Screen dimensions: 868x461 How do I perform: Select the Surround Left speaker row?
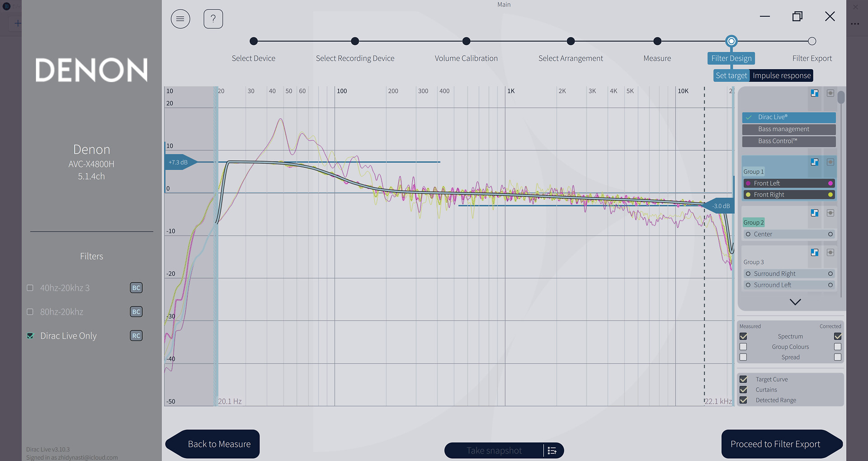point(789,285)
